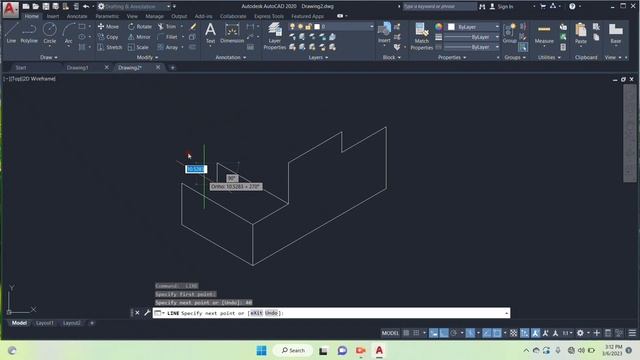640x360 pixels.
Task: Click the Undo arrow in quick access toolbar
Action: tap(86, 6)
